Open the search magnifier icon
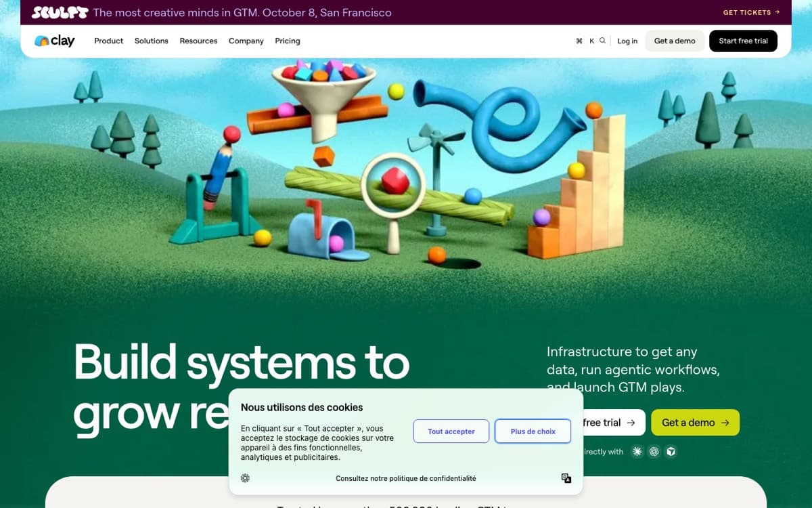Screen dimensions: 812x508 point(602,41)
